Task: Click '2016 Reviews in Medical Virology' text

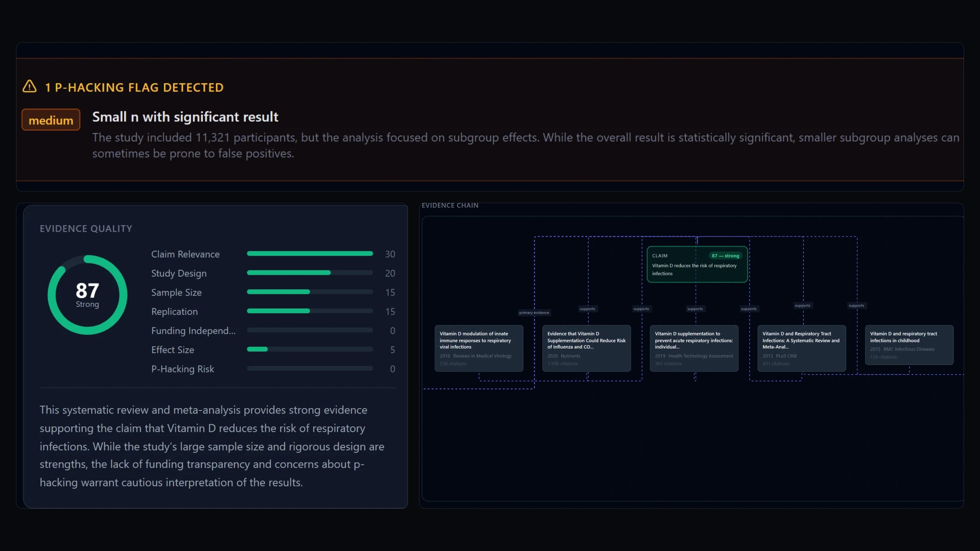Action: (476, 356)
